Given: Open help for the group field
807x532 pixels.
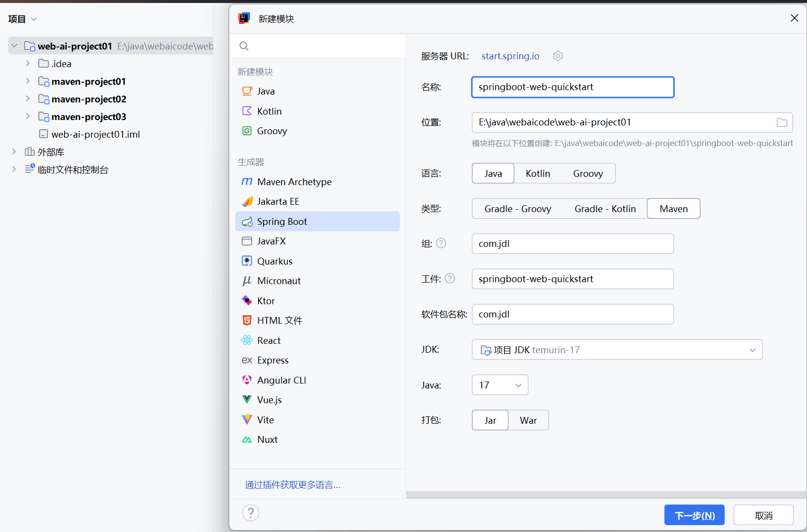Looking at the screenshot, I should tap(441, 243).
